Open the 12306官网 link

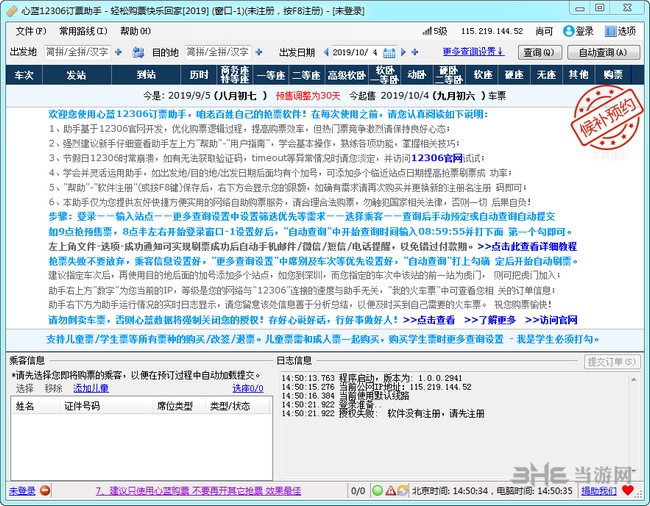click(437, 158)
